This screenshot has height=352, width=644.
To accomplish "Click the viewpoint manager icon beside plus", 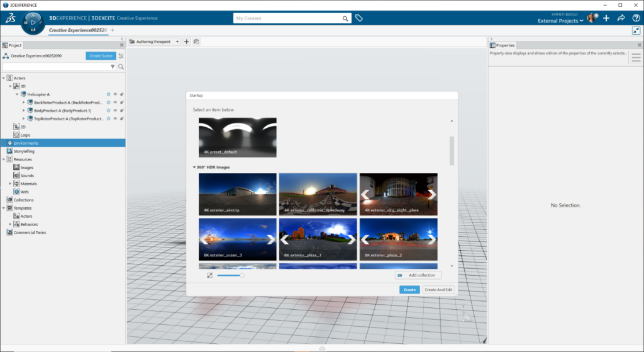I will pos(196,42).
